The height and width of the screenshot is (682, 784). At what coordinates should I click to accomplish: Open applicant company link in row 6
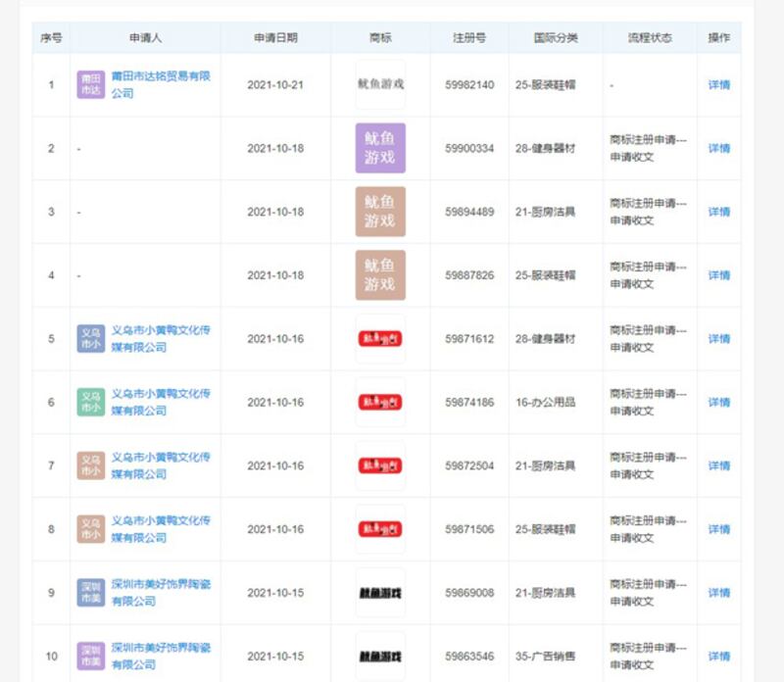[x=161, y=402]
